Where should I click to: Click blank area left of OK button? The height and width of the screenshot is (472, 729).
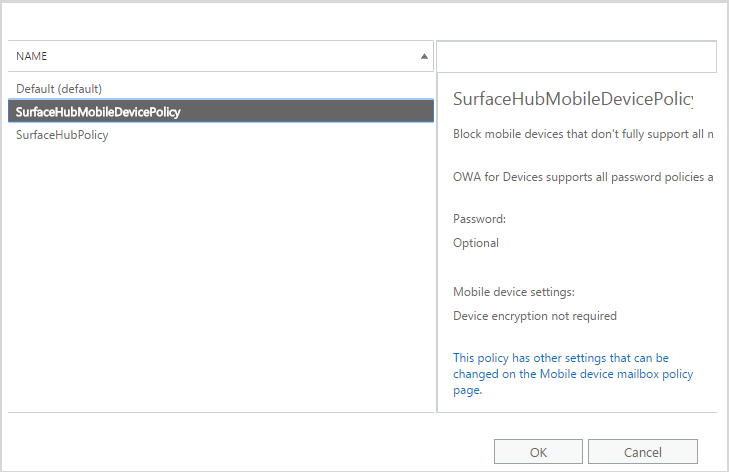click(250, 451)
